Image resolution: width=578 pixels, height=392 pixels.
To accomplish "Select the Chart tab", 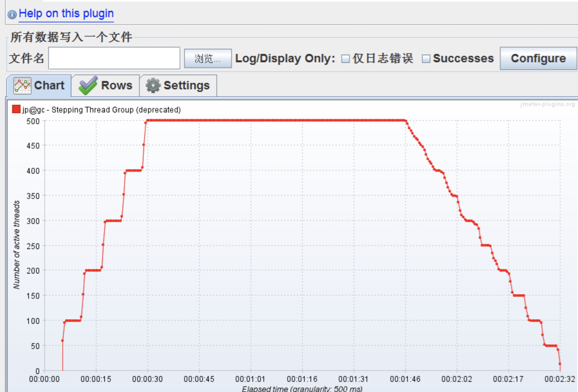I will (x=49, y=86).
